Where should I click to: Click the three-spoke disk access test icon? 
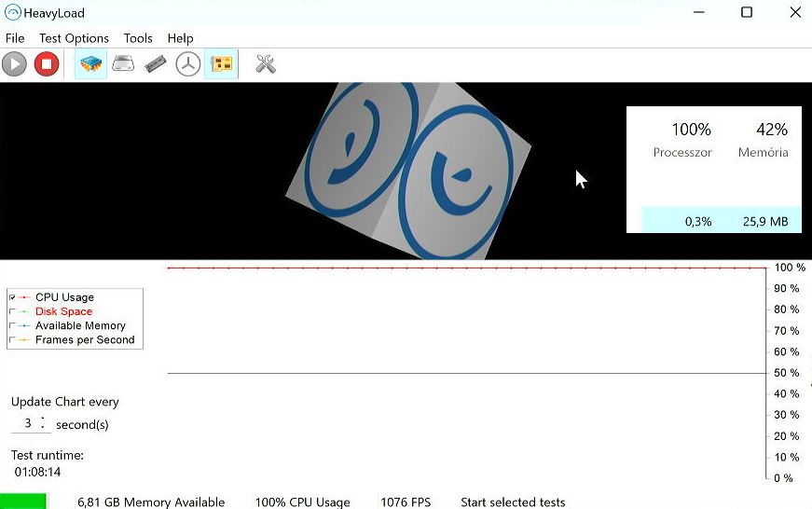coord(188,64)
